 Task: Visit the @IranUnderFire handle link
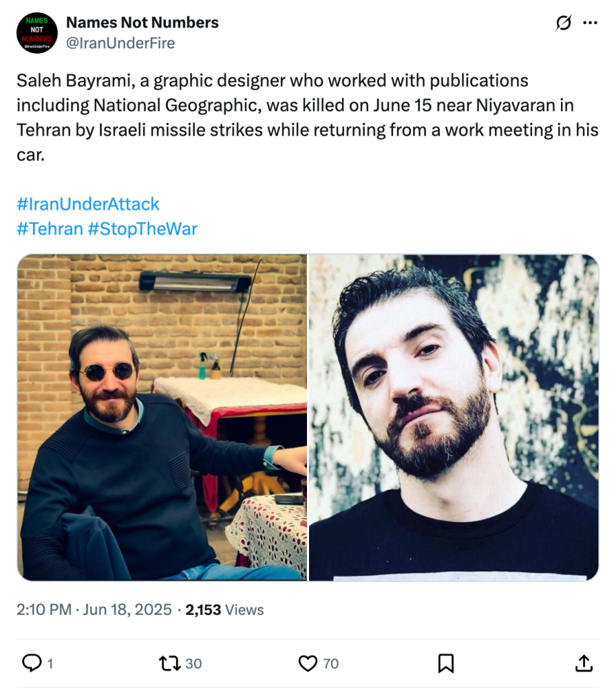120,43
